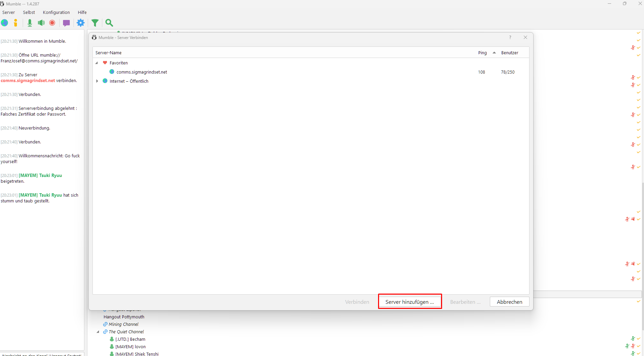Click the Willkommen in Mumble log line
The image size is (644, 356).
(x=42, y=41)
